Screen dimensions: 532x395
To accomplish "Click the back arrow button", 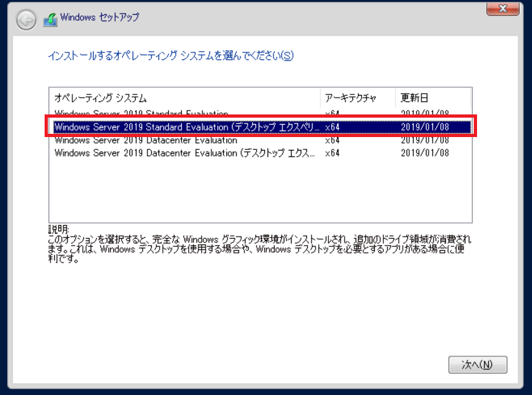I will pyautogui.click(x=26, y=20).
